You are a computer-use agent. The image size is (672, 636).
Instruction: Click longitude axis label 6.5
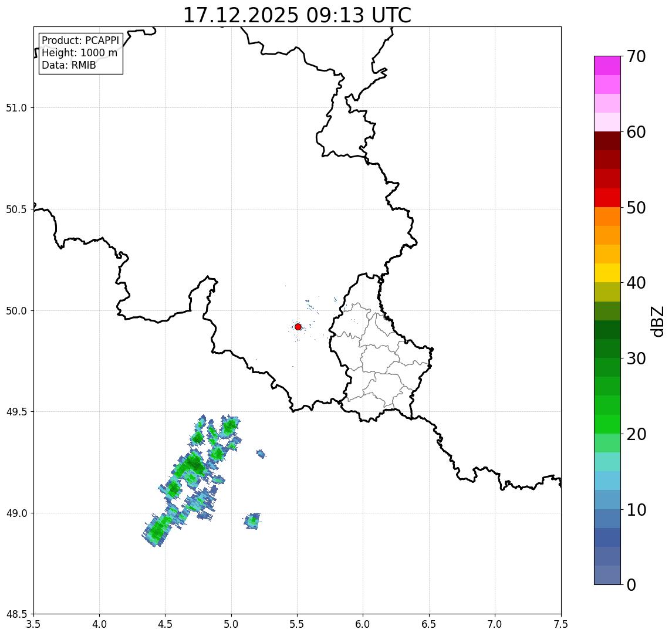pyautogui.click(x=430, y=624)
